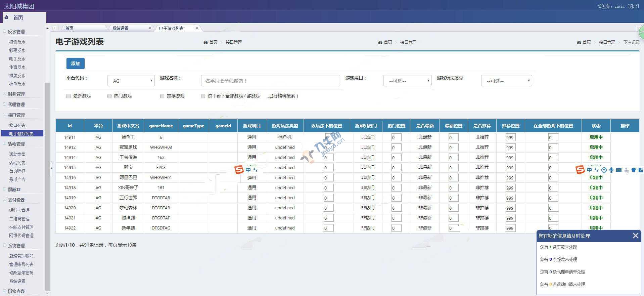This screenshot has width=644, height=296.
Task: Open the Sogou IME soft keyboard icon
Action: (619, 170)
